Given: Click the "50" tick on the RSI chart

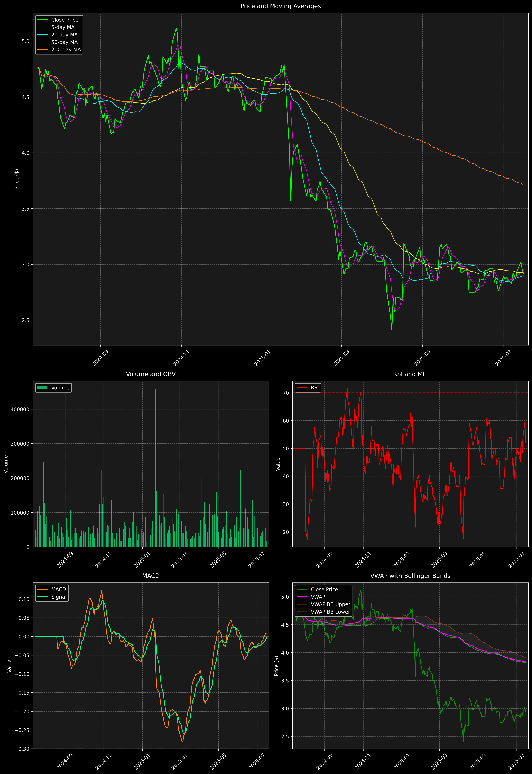Looking at the screenshot, I should [286, 448].
